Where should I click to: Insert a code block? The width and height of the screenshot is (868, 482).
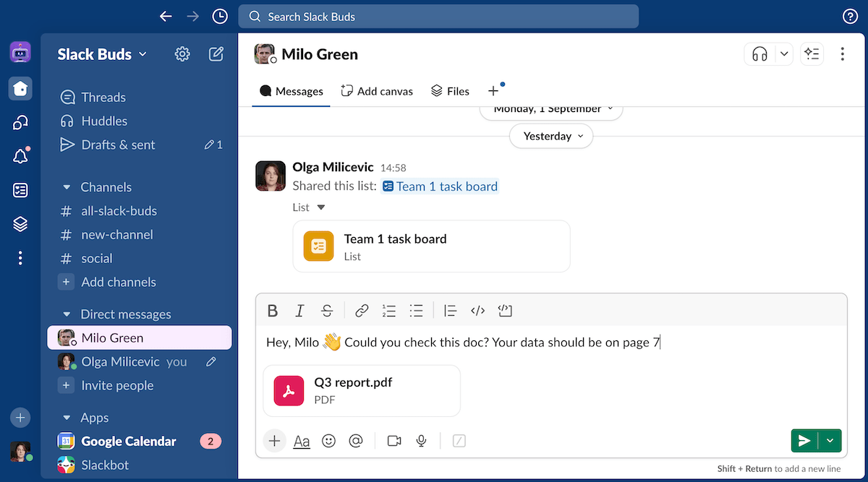click(505, 311)
